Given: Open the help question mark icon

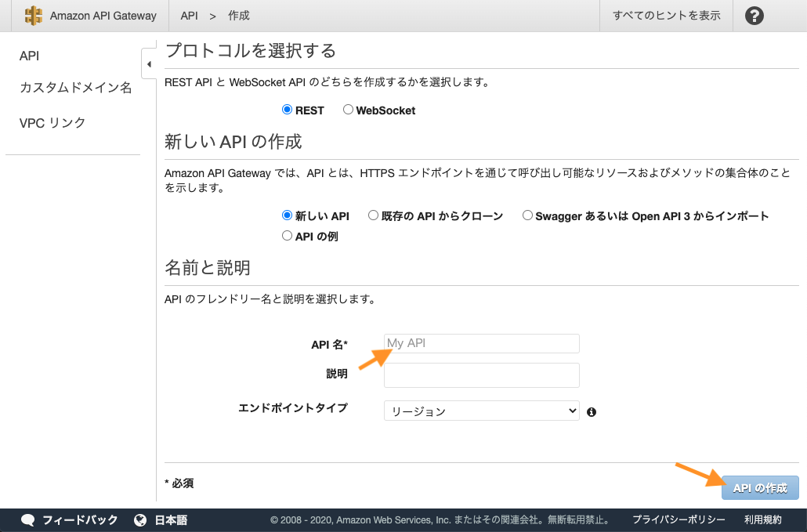Looking at the screenshot, I should (754, 16).
